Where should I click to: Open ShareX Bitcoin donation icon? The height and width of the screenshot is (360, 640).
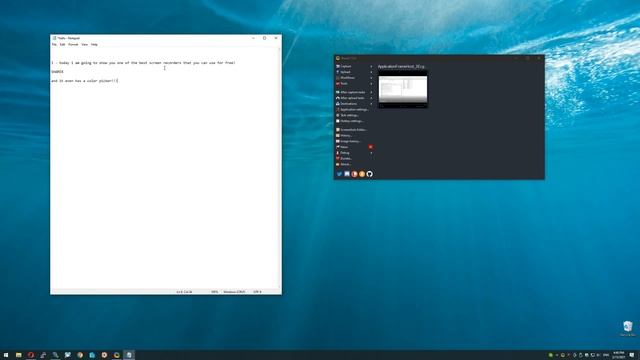point(362,174)
